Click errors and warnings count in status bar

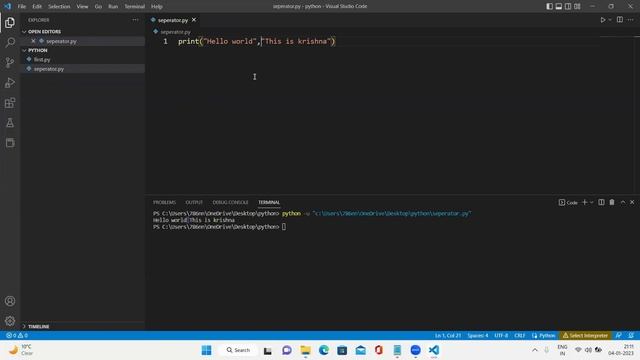coord(17,335)
